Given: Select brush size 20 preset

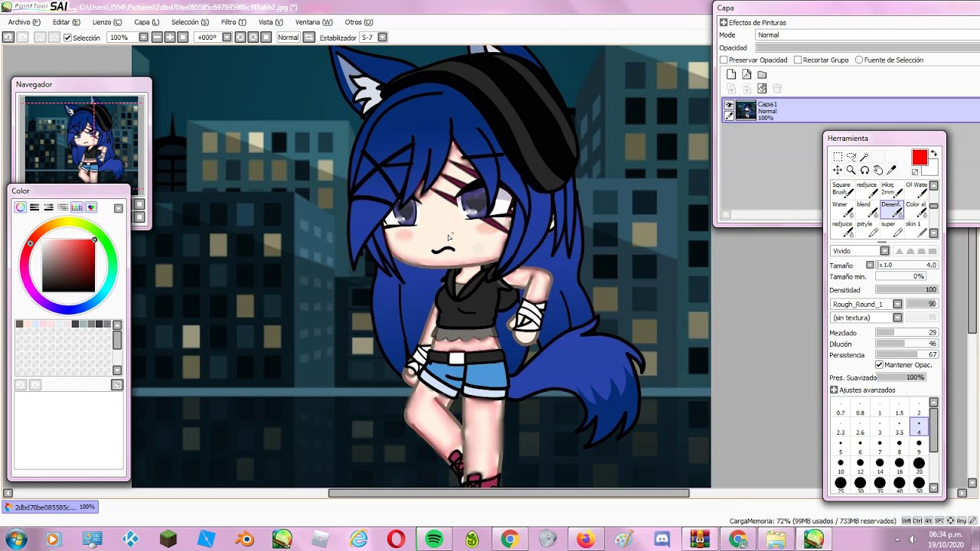Looking at the screenshot, I should tap(919, 464).
